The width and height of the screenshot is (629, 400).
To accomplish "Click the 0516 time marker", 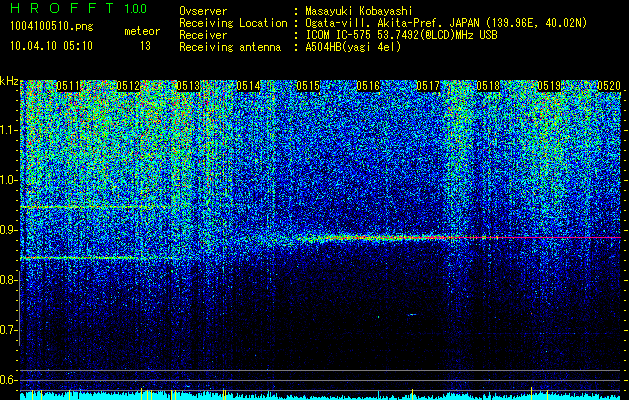I will coord(368,86).
